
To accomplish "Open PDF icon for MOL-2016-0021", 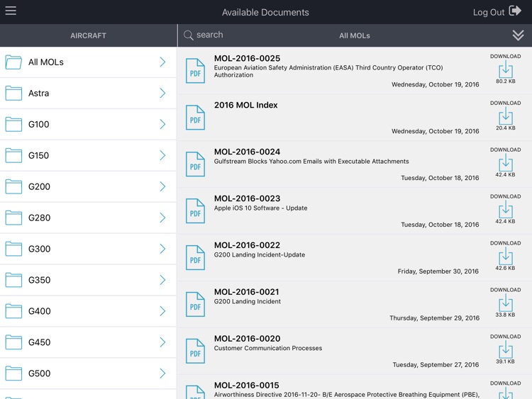I will pyautogui.click(x=195, y=305).
